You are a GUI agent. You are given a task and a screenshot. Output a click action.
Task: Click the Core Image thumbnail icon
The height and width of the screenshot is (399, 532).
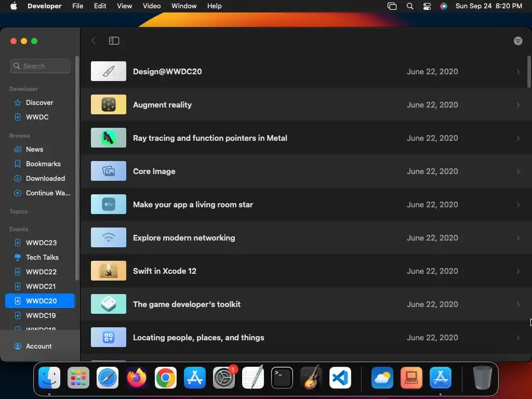coord(109,171)
